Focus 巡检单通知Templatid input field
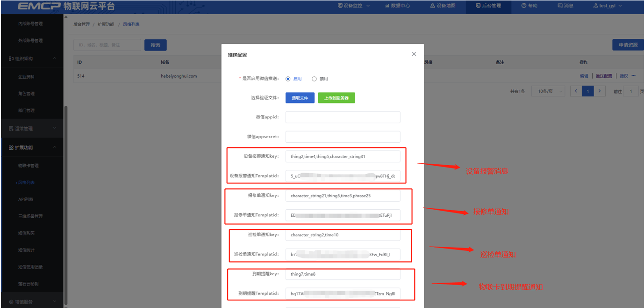This screenshot has width=644, height=308. click(x=343, y=255)
